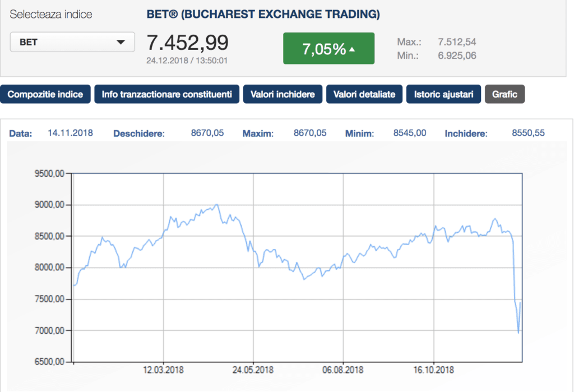Click the Data value 14.11.2018

(70, 132)
